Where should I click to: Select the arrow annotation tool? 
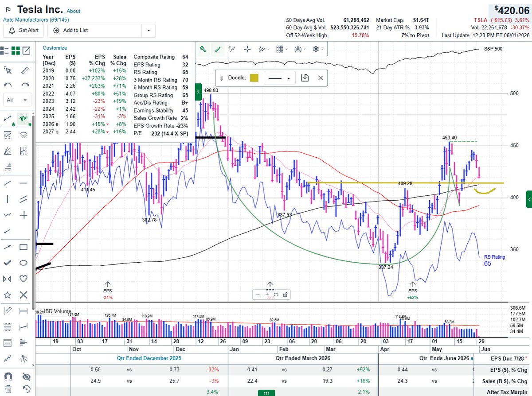coord(8,247)
